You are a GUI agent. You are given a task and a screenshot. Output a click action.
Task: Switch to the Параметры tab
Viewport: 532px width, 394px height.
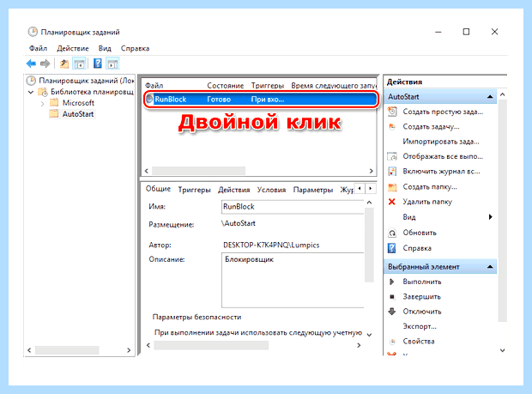[x=313, y=190]
